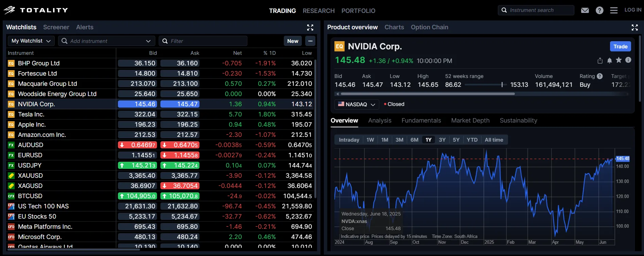Open the PORTFOLIO section
The image size is (644, 256).
click(358, 11)
